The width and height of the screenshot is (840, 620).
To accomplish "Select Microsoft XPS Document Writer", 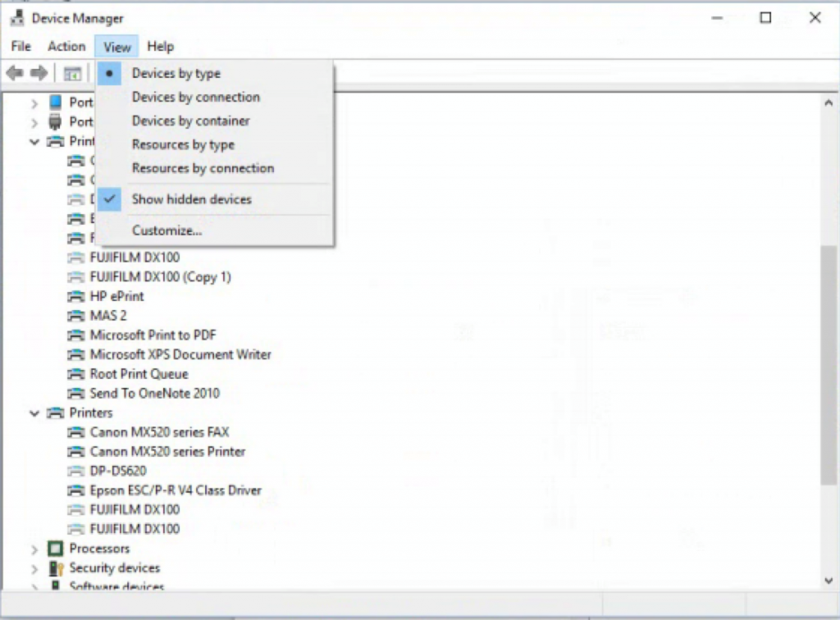I will [180, 354].
